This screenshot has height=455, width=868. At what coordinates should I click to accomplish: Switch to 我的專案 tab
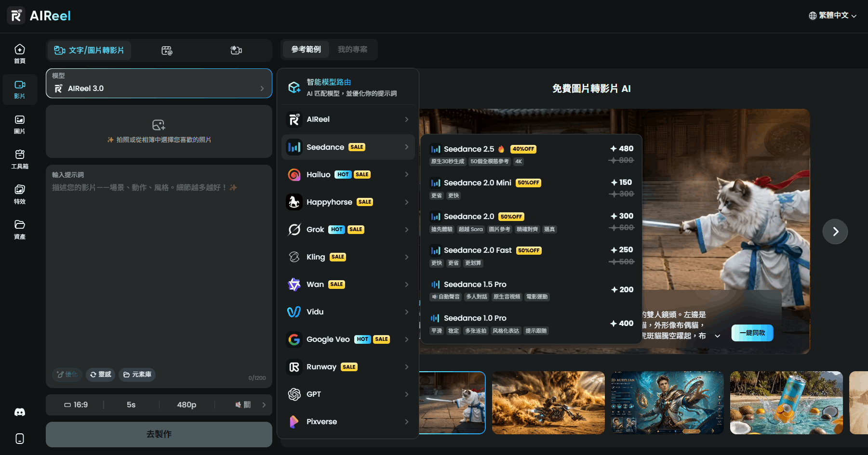[352, 50]
